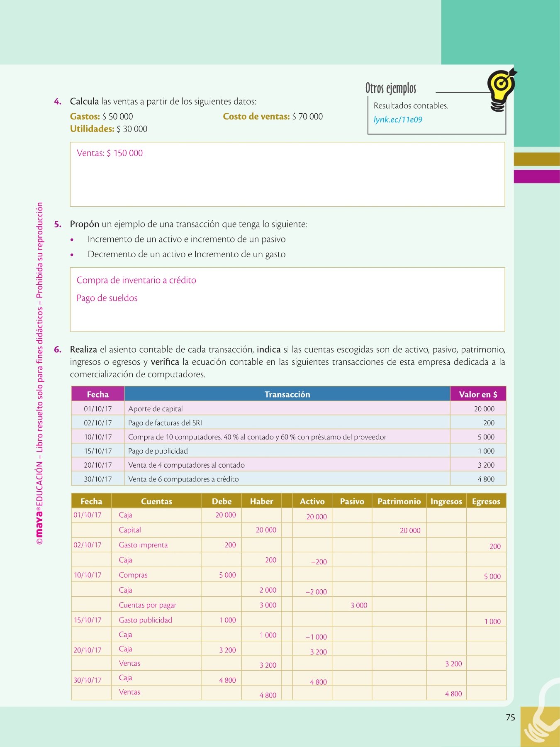560x747 pixels.
Task: Click the magenta color bar on right edge
Action: pos(537,176)
